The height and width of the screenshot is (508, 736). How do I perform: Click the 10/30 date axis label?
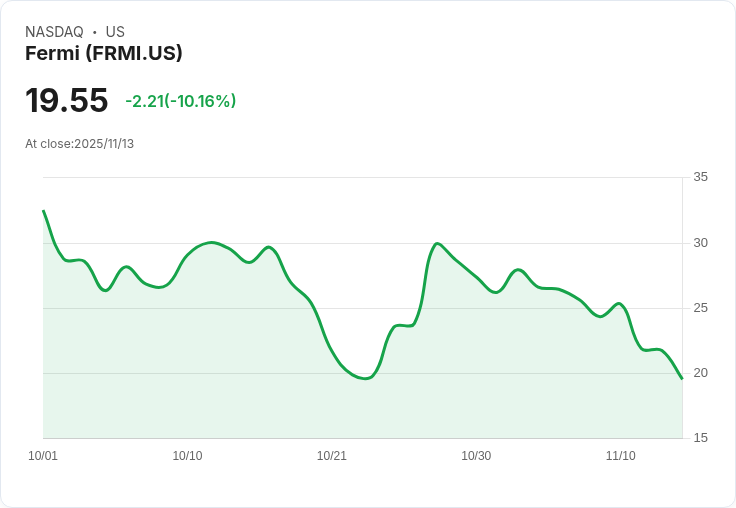coord(476,456)
